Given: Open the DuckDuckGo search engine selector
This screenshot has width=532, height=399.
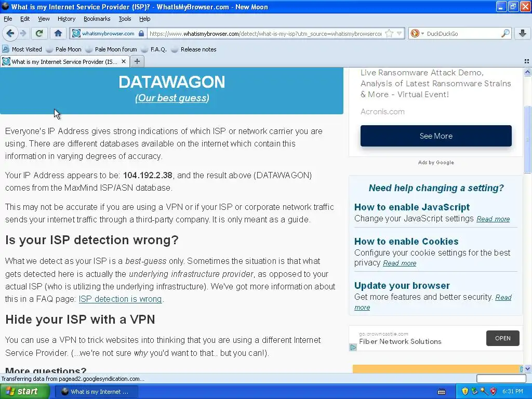Looking at the screenshot, I should pyautogui.click(x=417, y=33).
